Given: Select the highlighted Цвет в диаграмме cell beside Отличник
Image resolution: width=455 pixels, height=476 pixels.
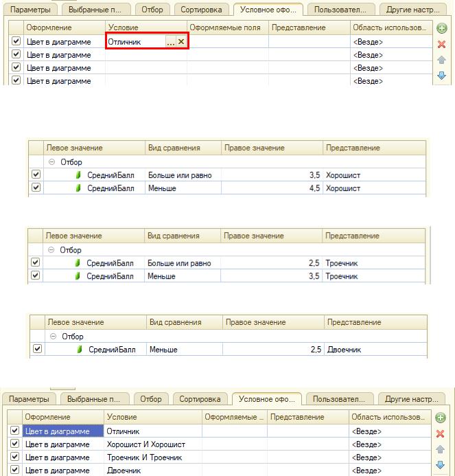Looking at the screenshot, I should 63,431.
